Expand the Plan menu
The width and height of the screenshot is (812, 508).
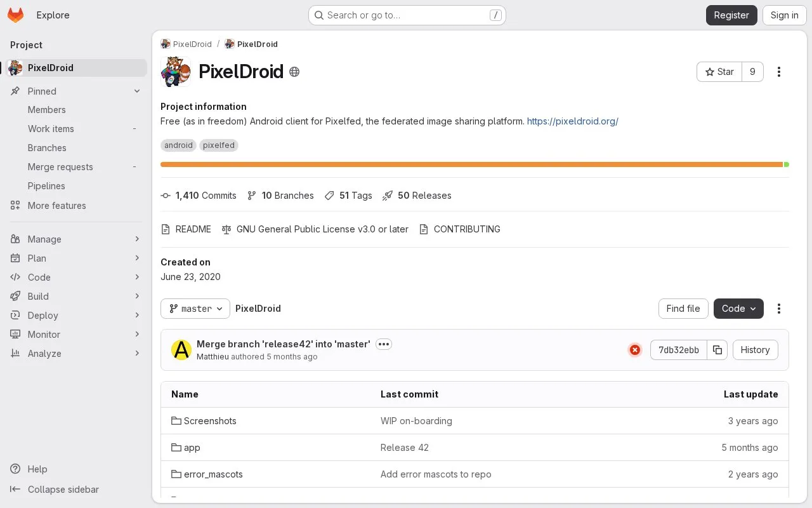tap(76, 258)
